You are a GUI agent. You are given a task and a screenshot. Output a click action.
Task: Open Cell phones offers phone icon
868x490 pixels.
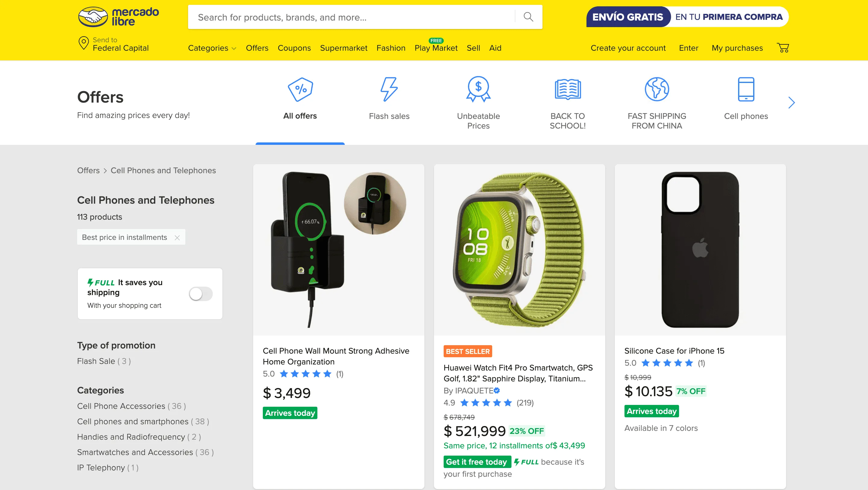pyautogui.click(x=746, y=90)
